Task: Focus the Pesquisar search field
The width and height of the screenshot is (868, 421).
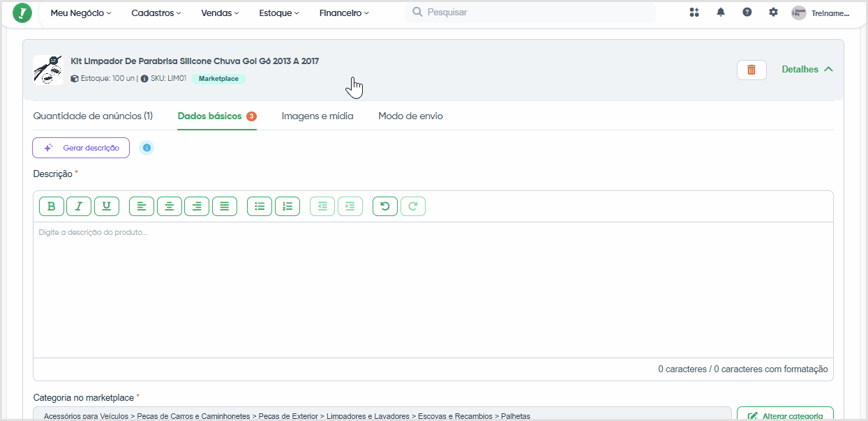Action: [530, 13]
